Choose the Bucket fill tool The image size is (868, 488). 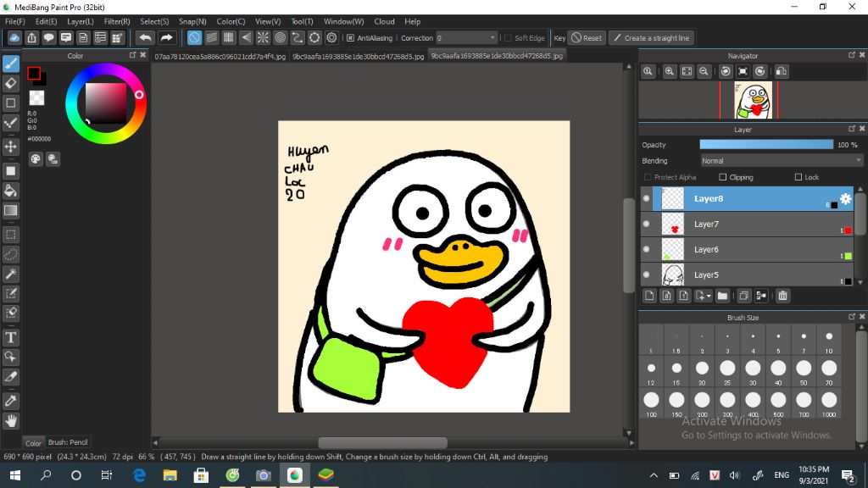pos(10,191)
